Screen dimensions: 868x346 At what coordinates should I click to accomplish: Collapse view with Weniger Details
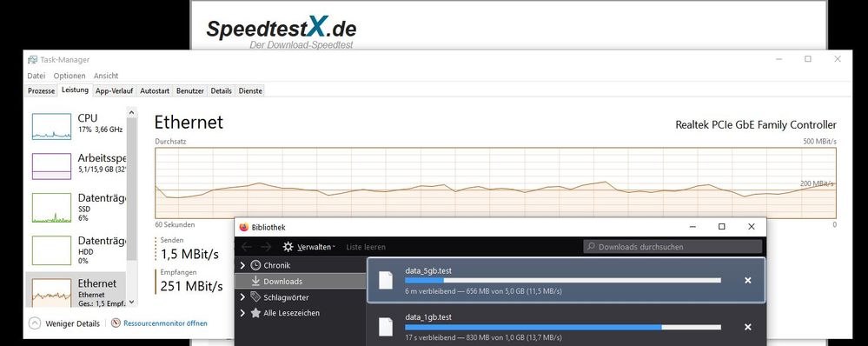coord(65,323)
